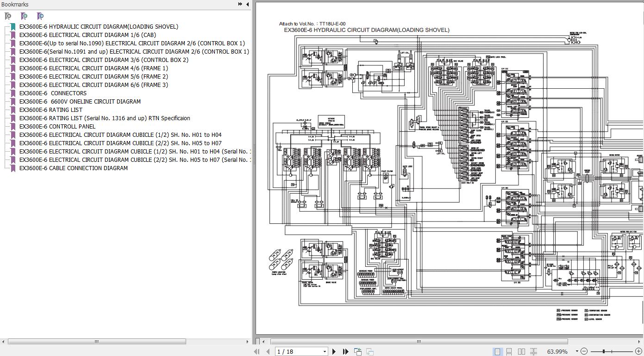Image resolution: width=644 pixels, height=356 pixels.
Task: Jump to the last page
Action: [345, 351]
